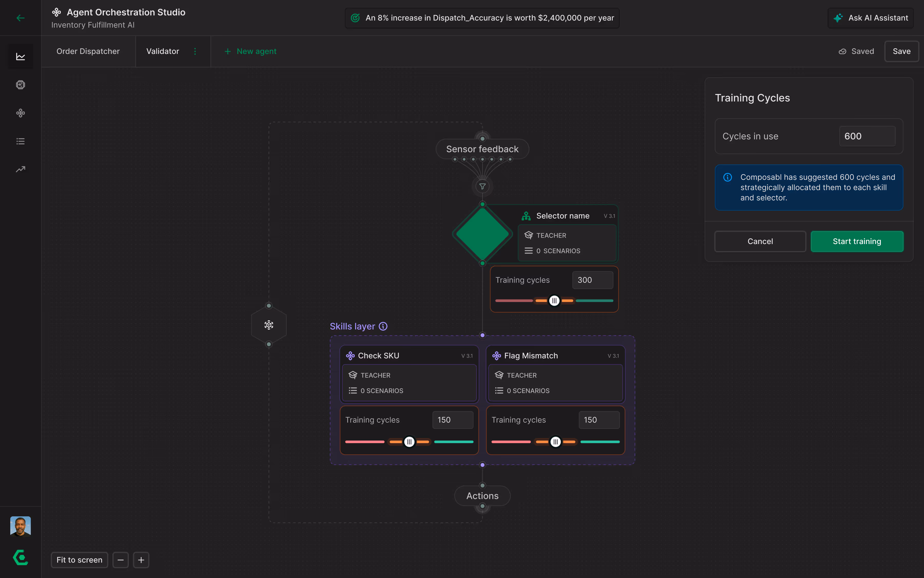
Task: Click Start training
Action: [857, 241]
